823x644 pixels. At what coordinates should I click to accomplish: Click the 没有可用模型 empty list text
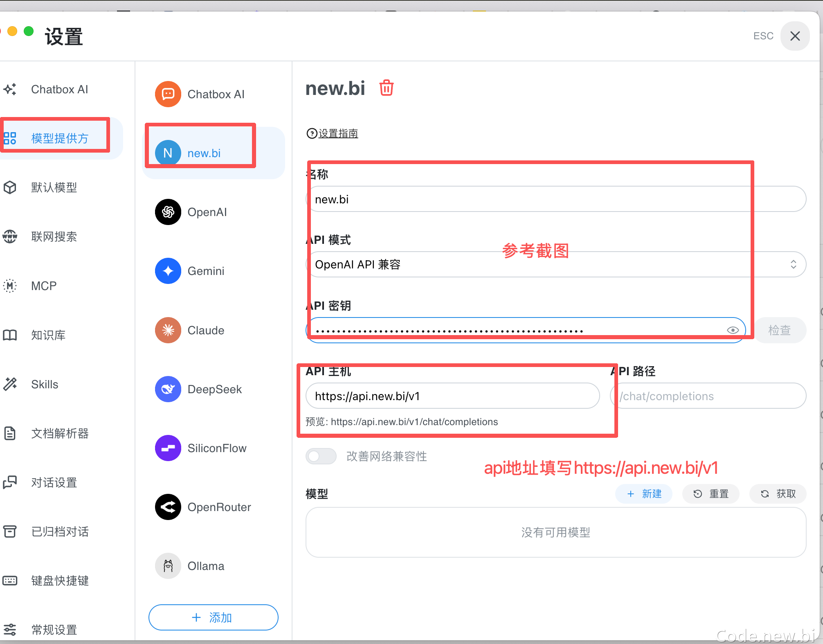tap(556, 532)
